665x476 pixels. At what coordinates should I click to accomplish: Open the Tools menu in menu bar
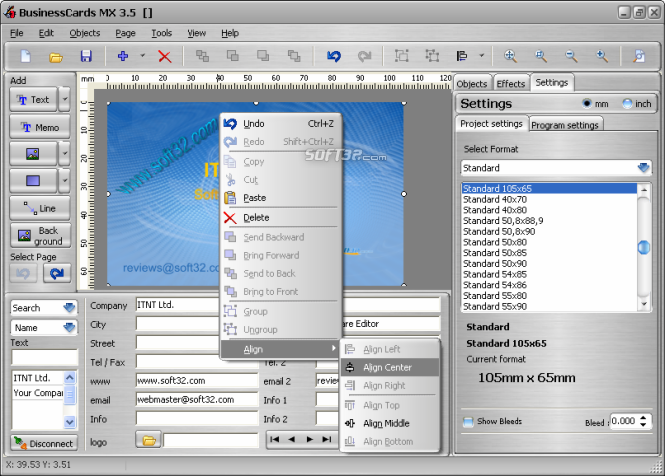coord(162,33)
